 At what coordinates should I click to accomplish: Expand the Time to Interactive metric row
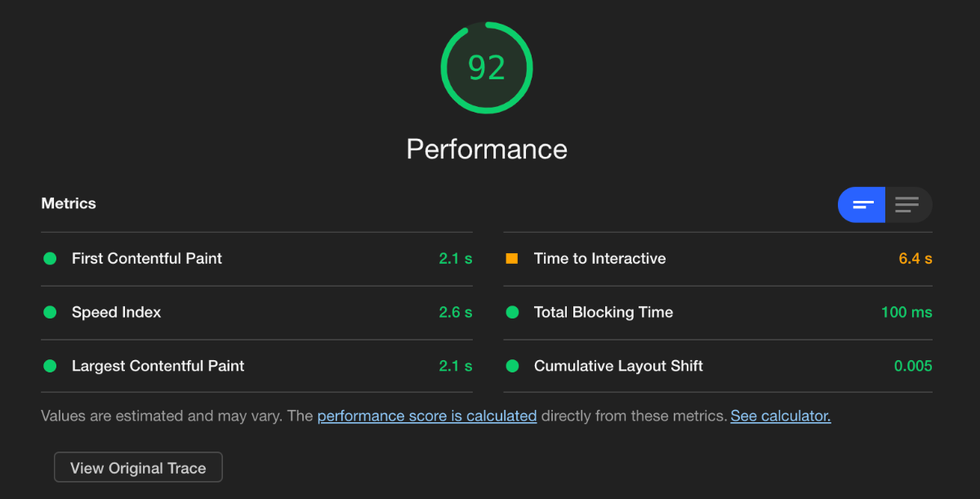point(718,259)
